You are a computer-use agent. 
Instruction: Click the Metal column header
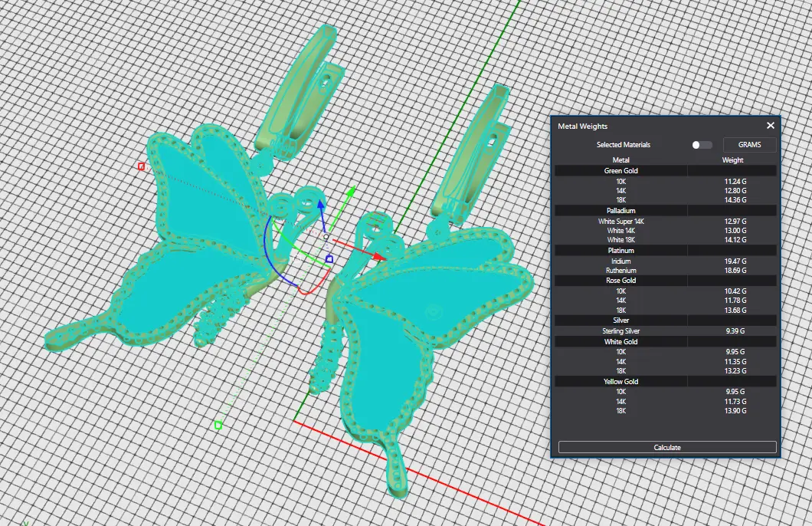tap(621, 160)
